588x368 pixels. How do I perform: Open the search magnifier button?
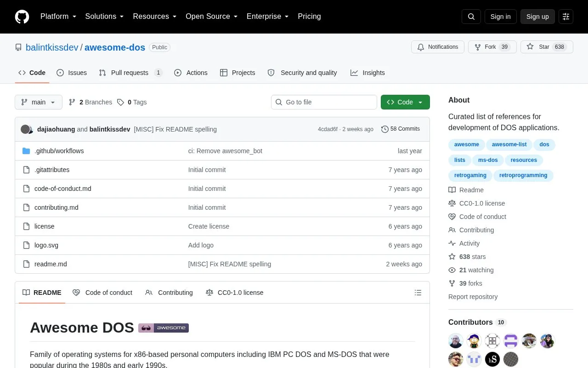point(471,17)
